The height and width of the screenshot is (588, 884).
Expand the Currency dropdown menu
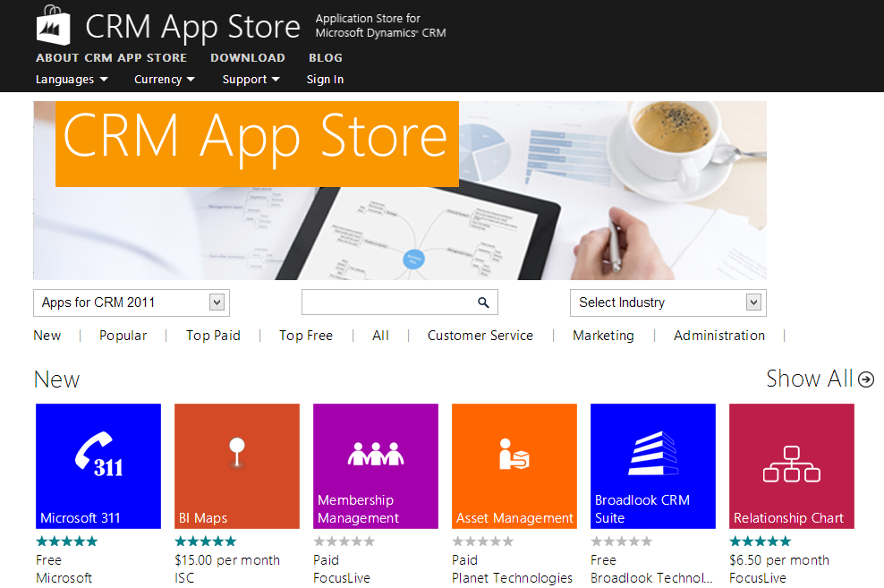tap(164, 80)
